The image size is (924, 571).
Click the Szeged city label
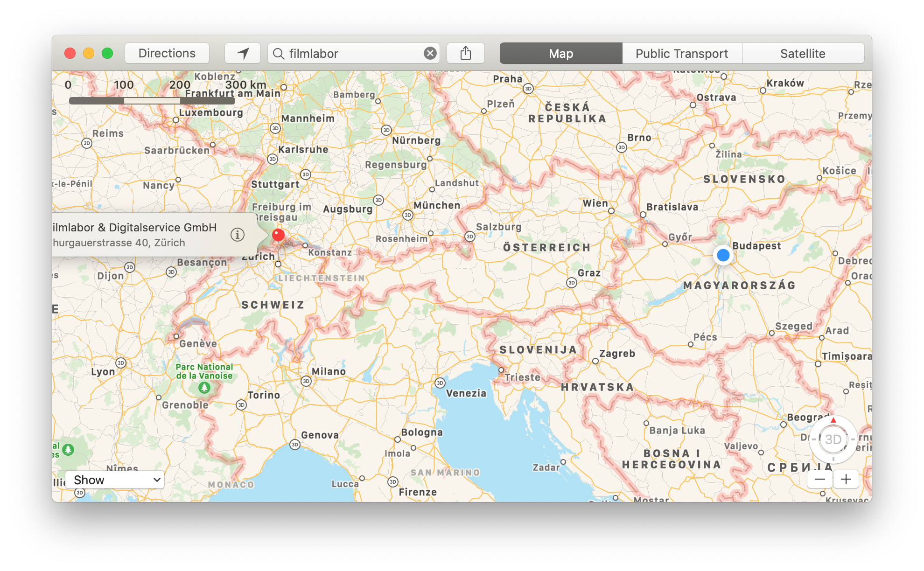tap(794, 326)
